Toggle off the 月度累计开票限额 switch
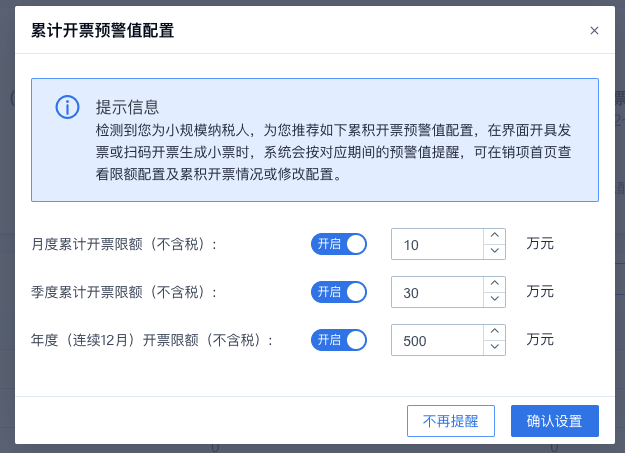 [x=339, y=244]
